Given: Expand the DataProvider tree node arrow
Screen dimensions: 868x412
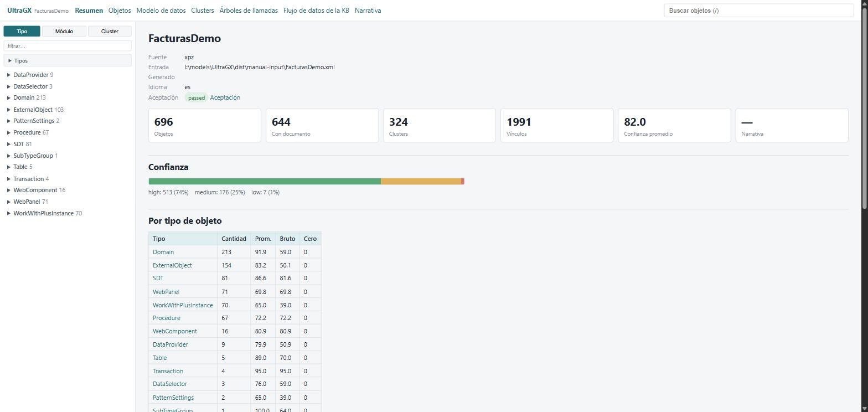Looking at the screenshot, I should click(9, 75).
